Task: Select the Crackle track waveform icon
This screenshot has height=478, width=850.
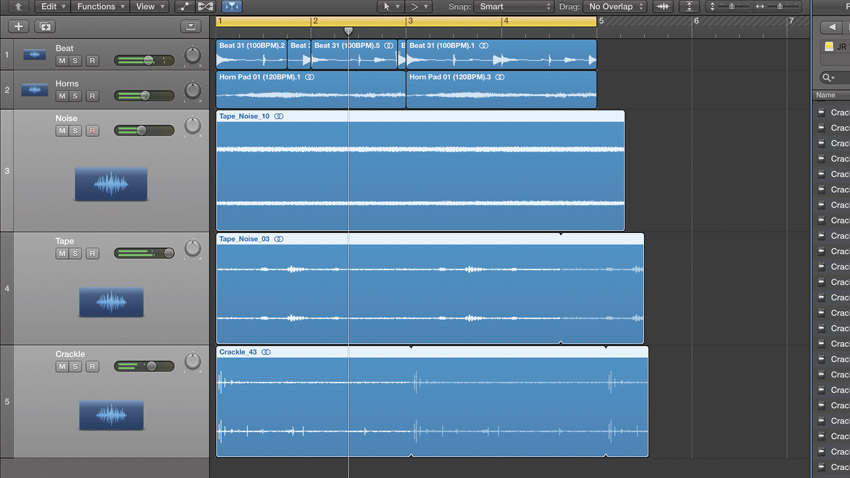Action: [112, 415]
